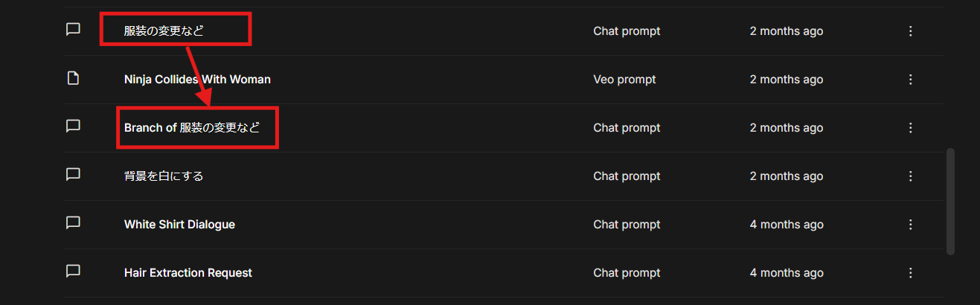Show more options for Branch of 服装の変更など
The width and height of the screenshot is (980, 305).
pyautogui.click(x=910, y=128)
